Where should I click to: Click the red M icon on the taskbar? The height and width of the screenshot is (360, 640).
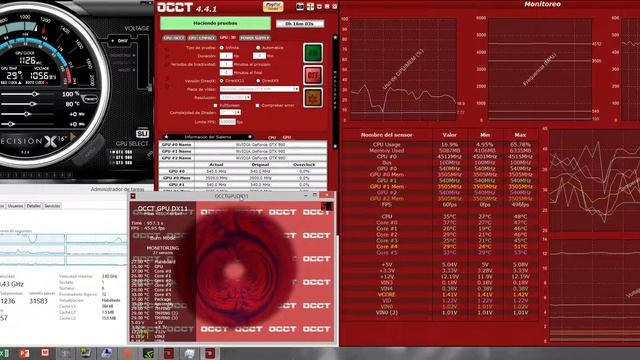point(45,353)
